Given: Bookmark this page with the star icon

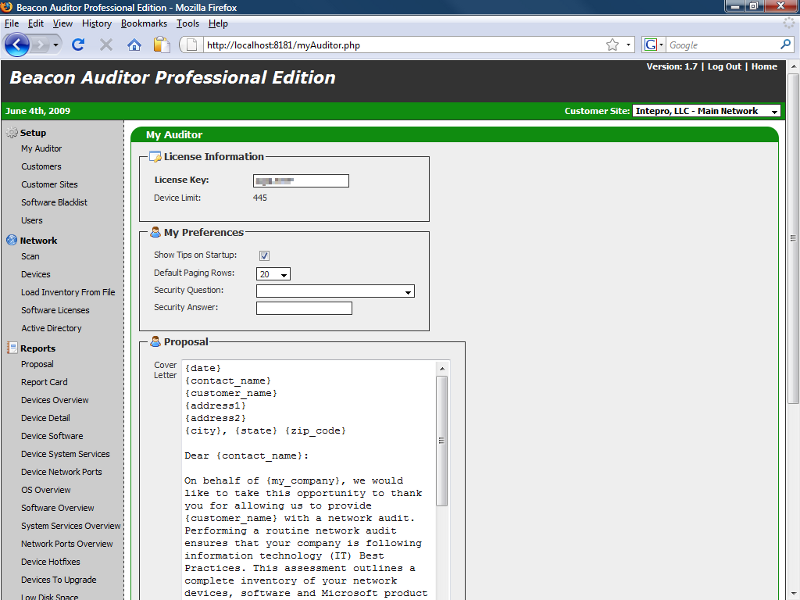Looking at the screenshot, I should pyautogui.click(x=612, y=45).
